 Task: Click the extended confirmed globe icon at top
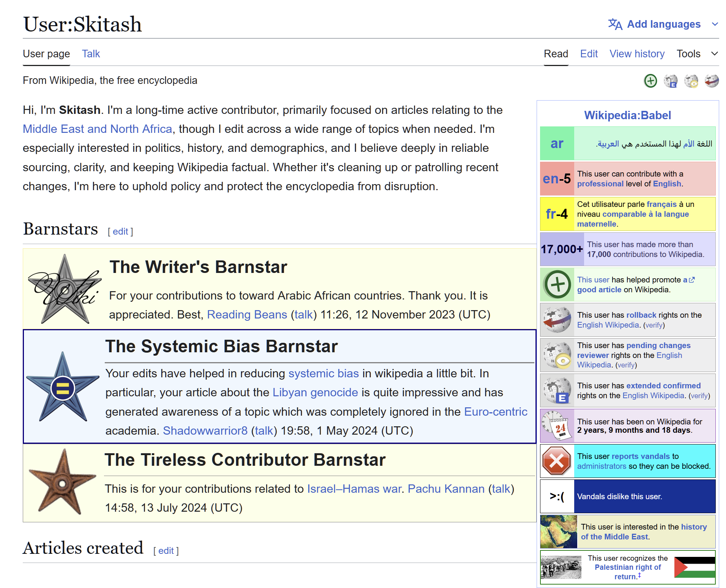(x=671, y=80)
